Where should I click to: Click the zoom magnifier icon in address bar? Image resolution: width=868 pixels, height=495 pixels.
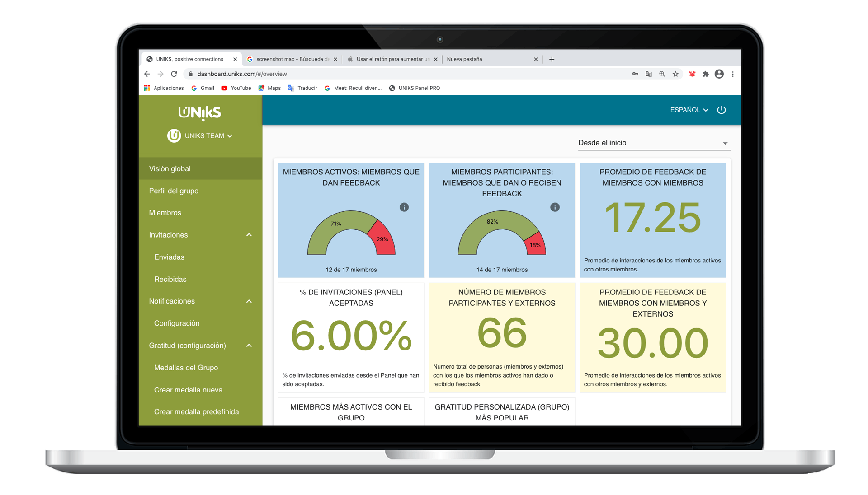662,74
